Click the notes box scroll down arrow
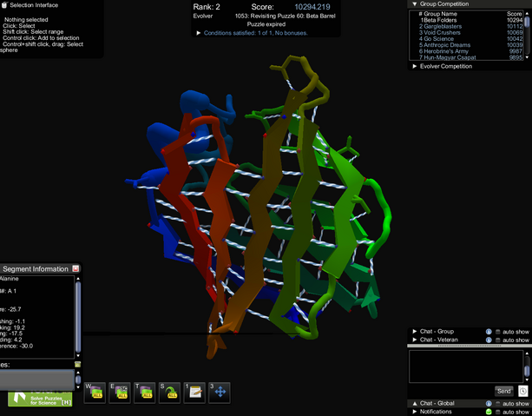The width and height of the screenshot is (532, 416). [x=78, y=387]
